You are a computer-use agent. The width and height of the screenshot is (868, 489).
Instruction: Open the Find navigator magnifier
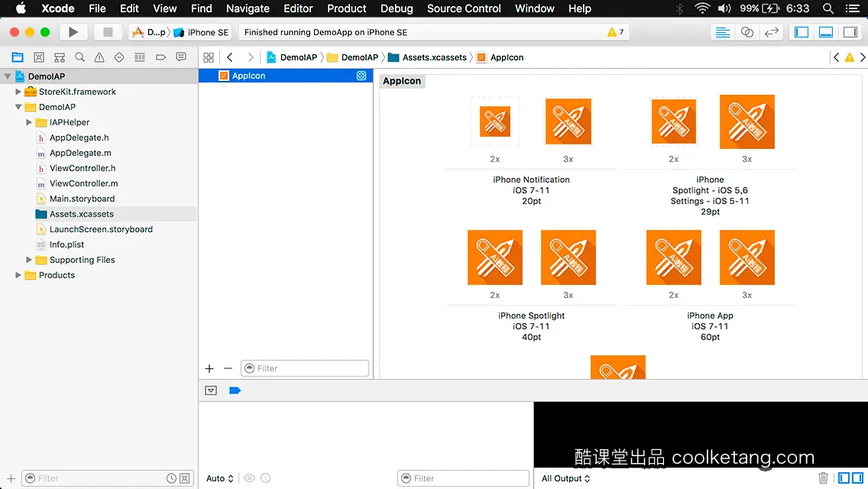pos(79,57)
